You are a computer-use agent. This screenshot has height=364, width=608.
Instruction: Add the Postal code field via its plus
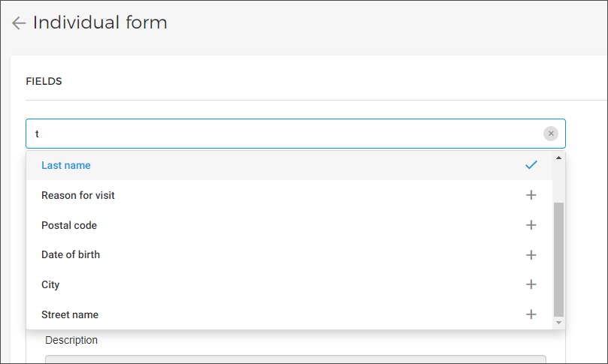(531, 225)
